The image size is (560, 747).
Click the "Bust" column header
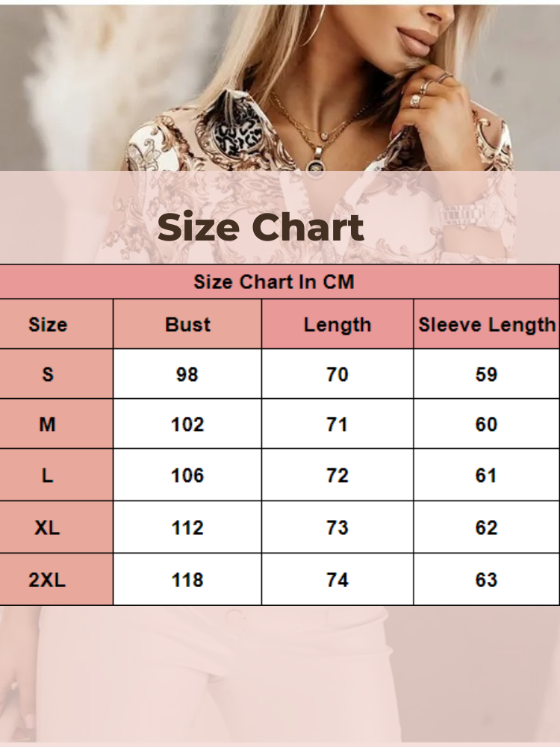[x=187, y=325]
